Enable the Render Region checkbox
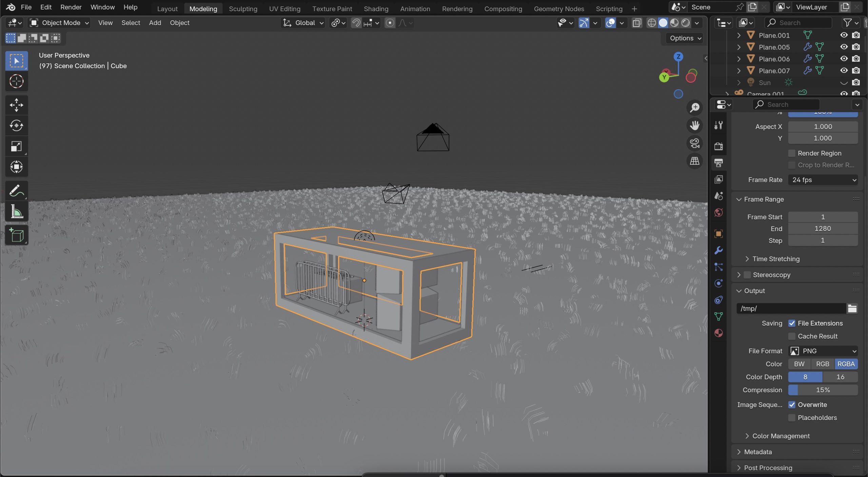The height and width of the screenshot is (477, 868). (792, 153)
